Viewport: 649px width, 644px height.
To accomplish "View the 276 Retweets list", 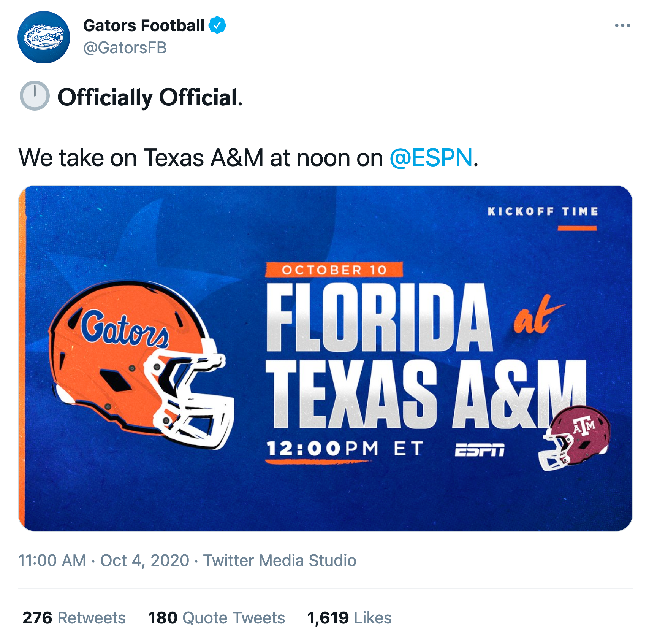I will tap(74, 618).
